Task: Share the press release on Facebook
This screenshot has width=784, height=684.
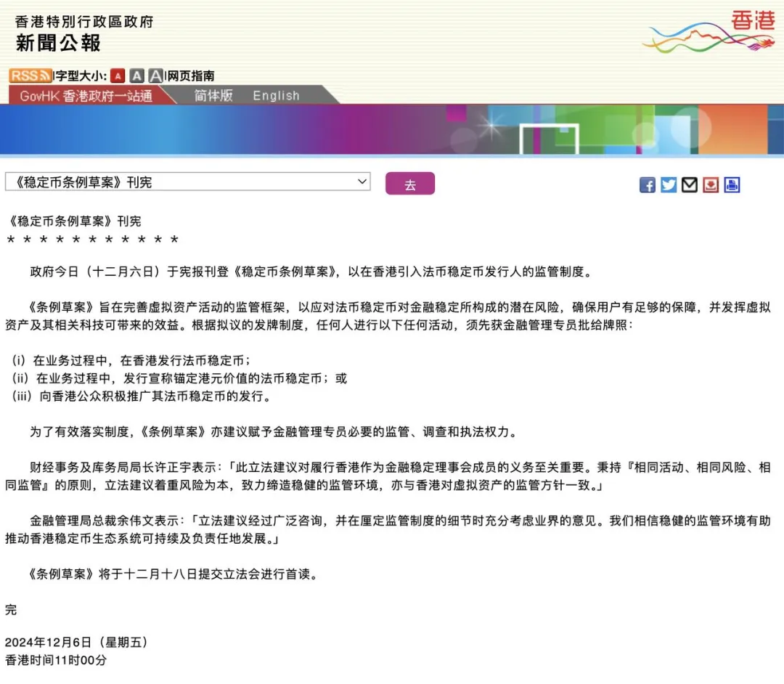Action: (x=647, y=184)
